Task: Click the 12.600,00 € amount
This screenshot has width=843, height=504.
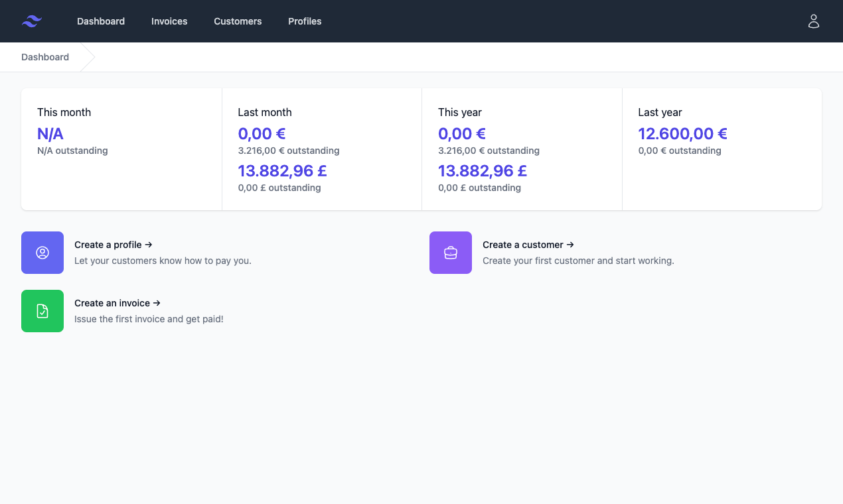Action: tap(682, 134)
